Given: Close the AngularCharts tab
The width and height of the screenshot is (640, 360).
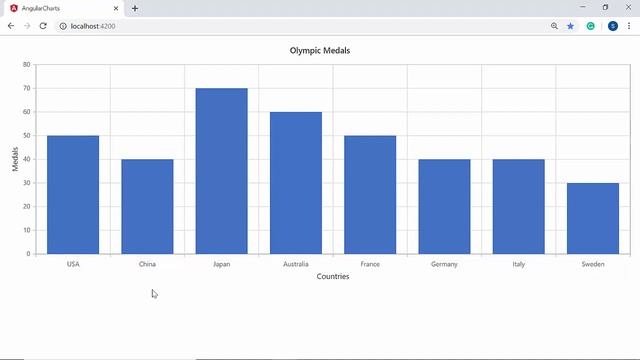Looking at the screenshot, I should click(x=116, y=8).
